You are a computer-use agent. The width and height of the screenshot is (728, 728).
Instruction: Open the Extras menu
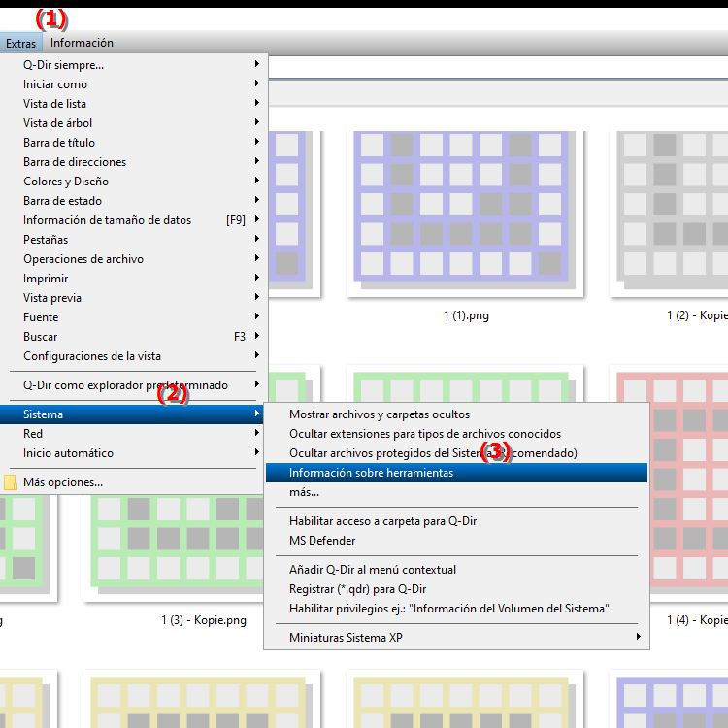click(x=21, y=43)
